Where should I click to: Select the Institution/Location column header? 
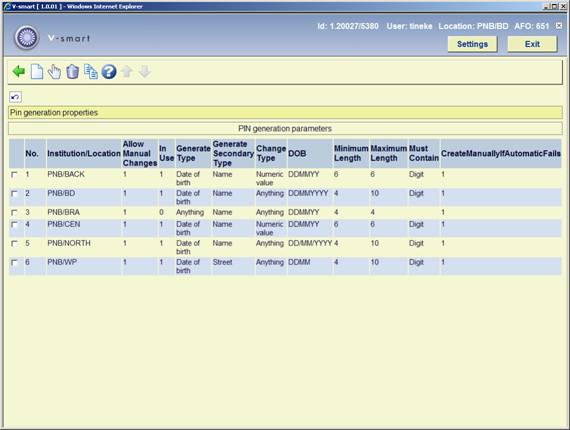point(84,154)
